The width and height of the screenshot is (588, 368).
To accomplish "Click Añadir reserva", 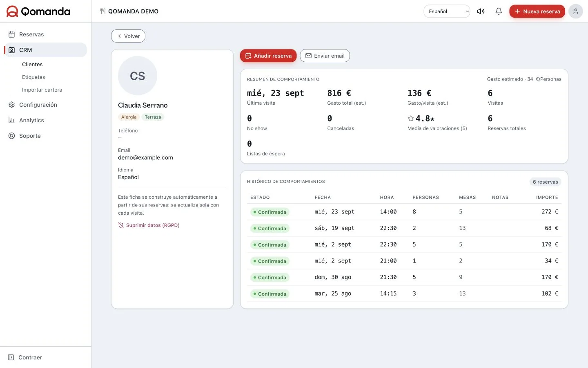I will pyautogui.click(x=268, y=56).
